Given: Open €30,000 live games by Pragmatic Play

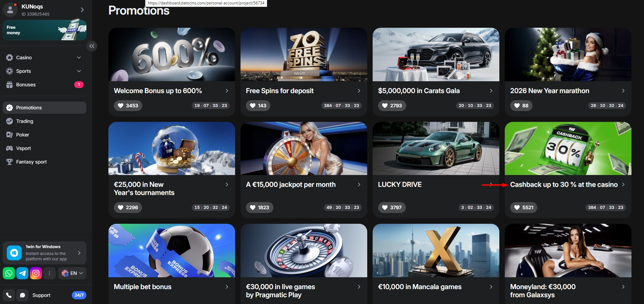Looking at the screenshot, I should point(281,291).
